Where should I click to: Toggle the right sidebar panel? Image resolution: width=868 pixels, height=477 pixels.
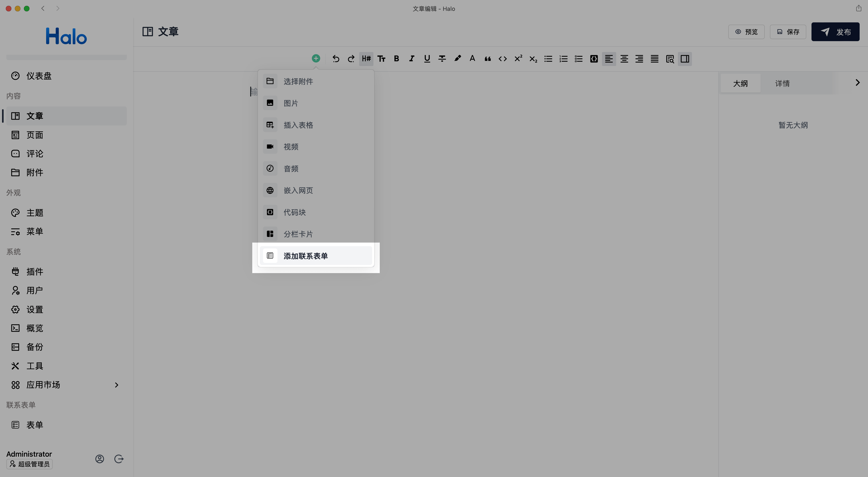(685, 59)
